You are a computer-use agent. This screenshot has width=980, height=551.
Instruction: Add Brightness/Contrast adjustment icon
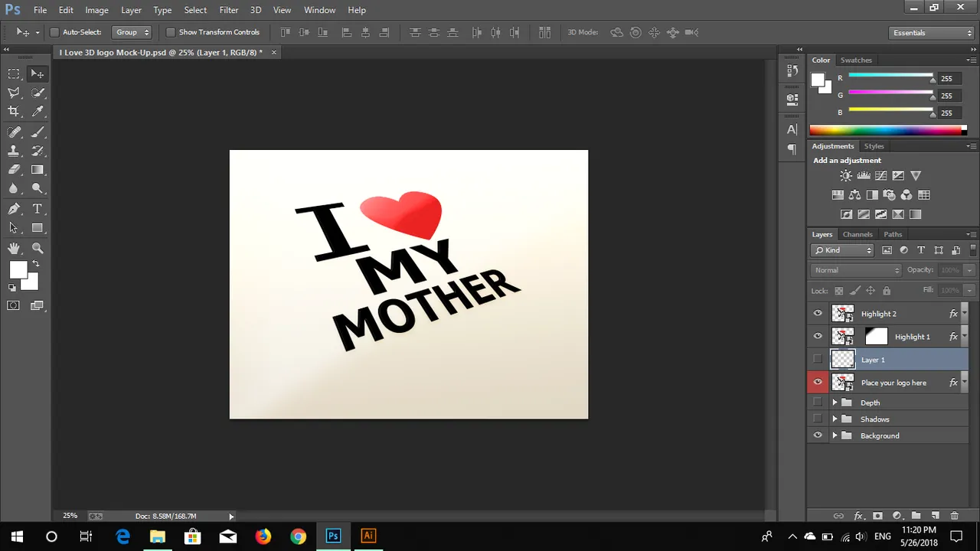pos(846,176)
